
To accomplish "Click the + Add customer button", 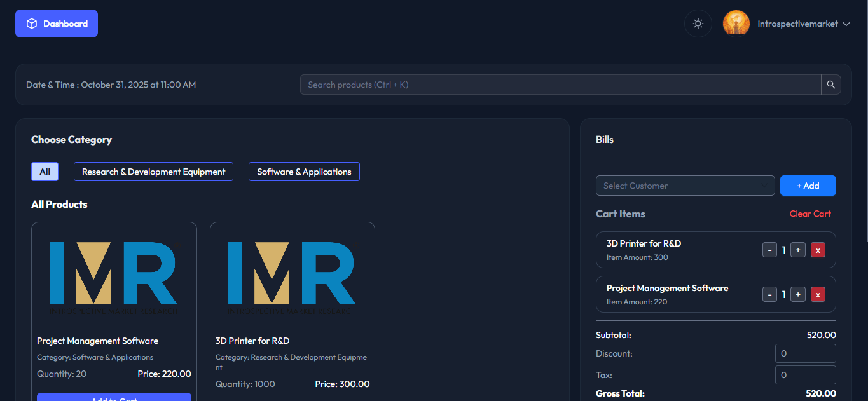I will (808, 186).
